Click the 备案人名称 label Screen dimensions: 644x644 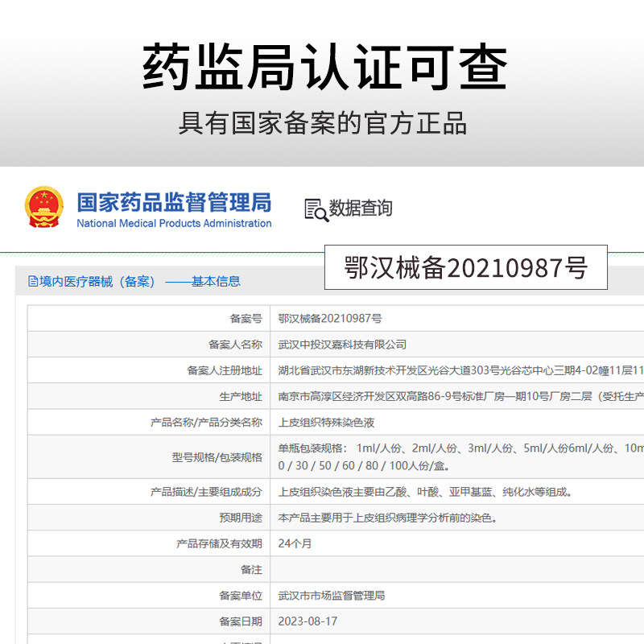[235, 345]
